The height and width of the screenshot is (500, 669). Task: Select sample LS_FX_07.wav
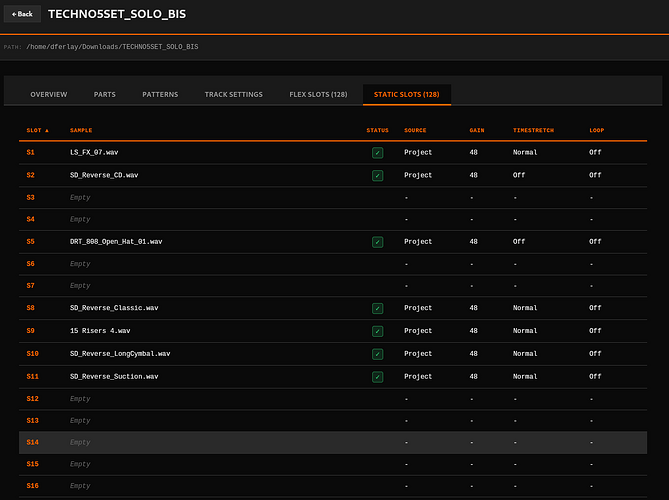[94, 152]
